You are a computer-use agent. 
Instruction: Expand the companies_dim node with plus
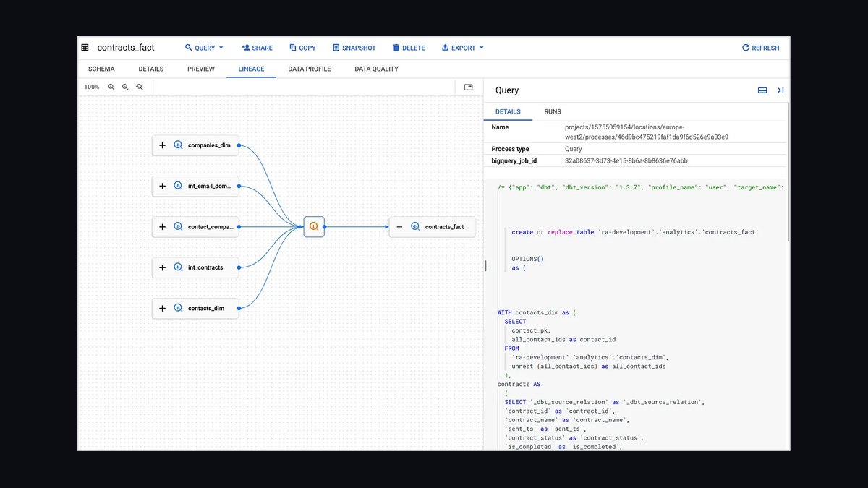(162, 145)
